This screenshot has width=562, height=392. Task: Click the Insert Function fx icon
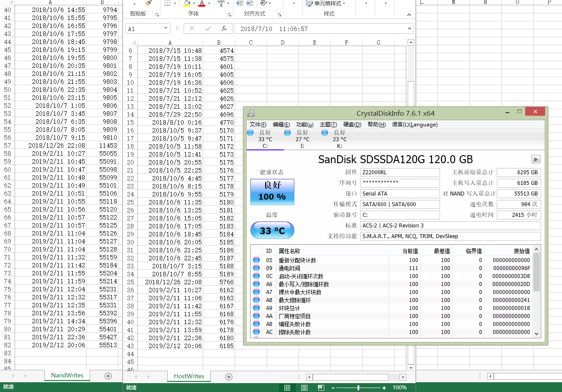click(x=224, y=28)
